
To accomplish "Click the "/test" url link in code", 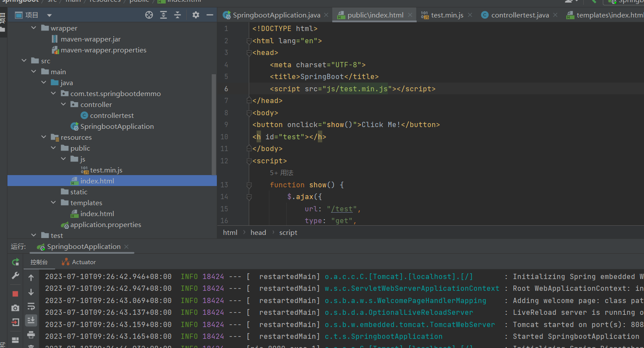I will coord(342,209).
